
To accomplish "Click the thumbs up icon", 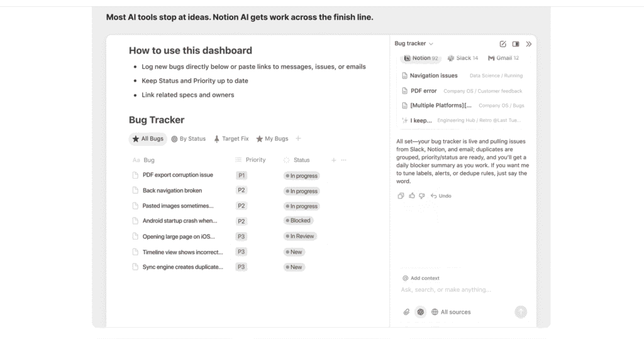I will coord(412,196).
